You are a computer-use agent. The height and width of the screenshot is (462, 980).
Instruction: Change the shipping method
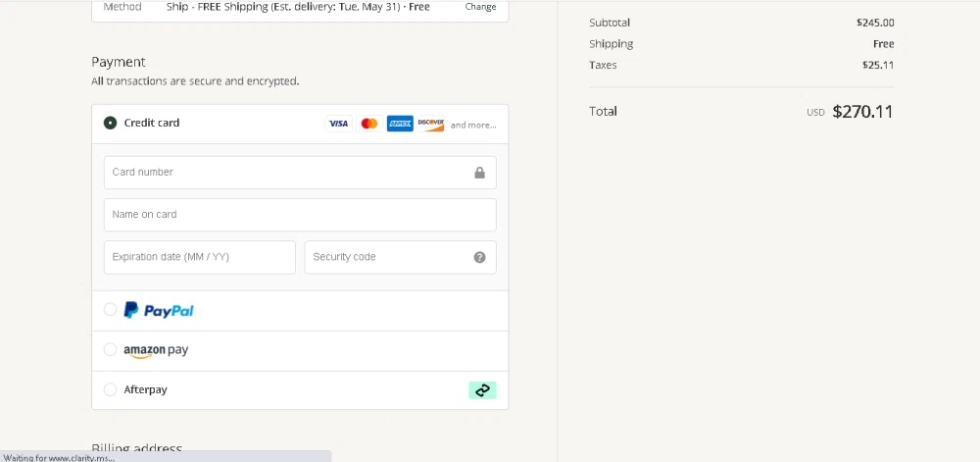coord(480,7)
